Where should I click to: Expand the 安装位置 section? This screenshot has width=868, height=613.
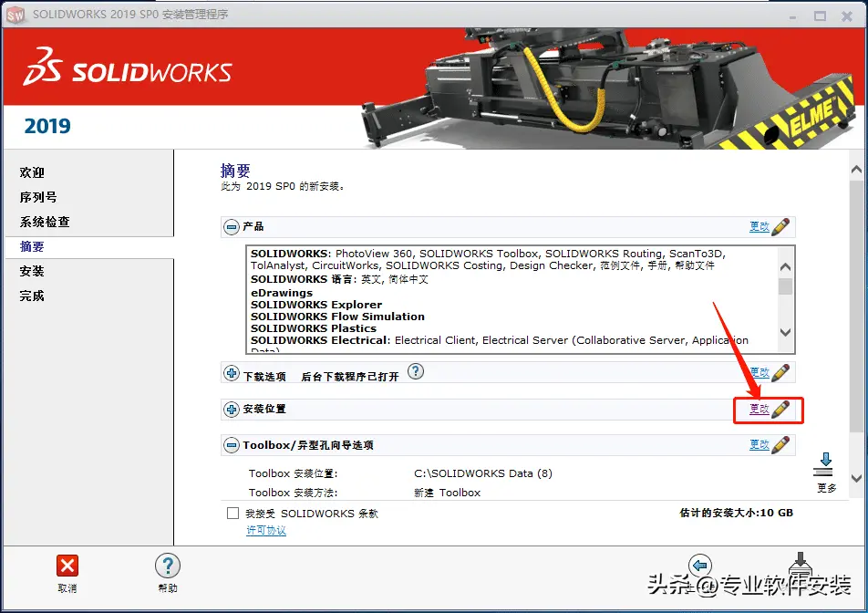[x=232, y=410]
